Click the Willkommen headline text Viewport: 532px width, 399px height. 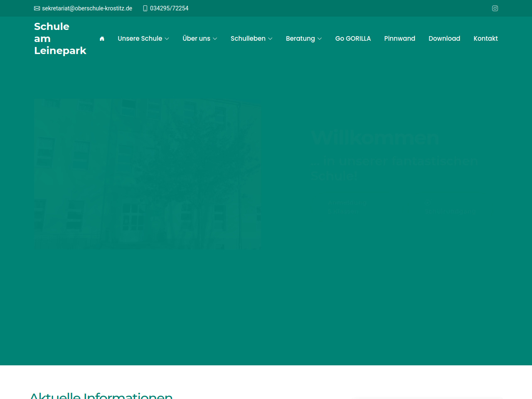point(375,138)
